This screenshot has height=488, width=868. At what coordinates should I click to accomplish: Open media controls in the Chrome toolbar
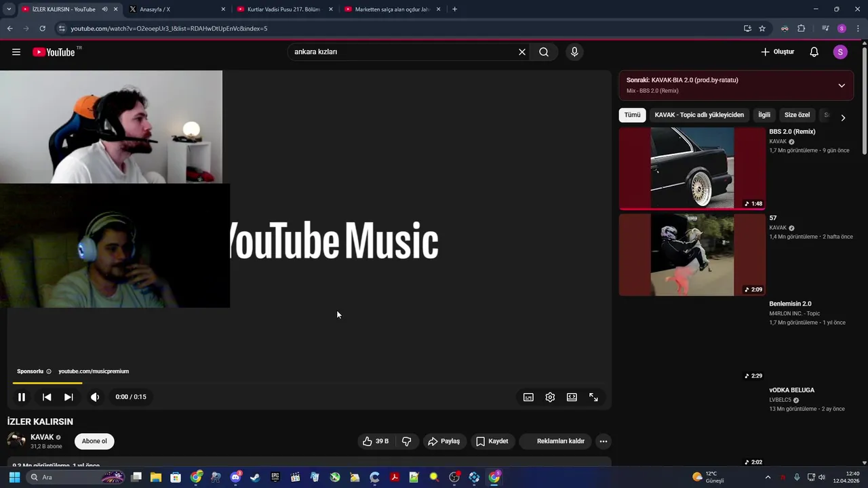tap(825, 28)
